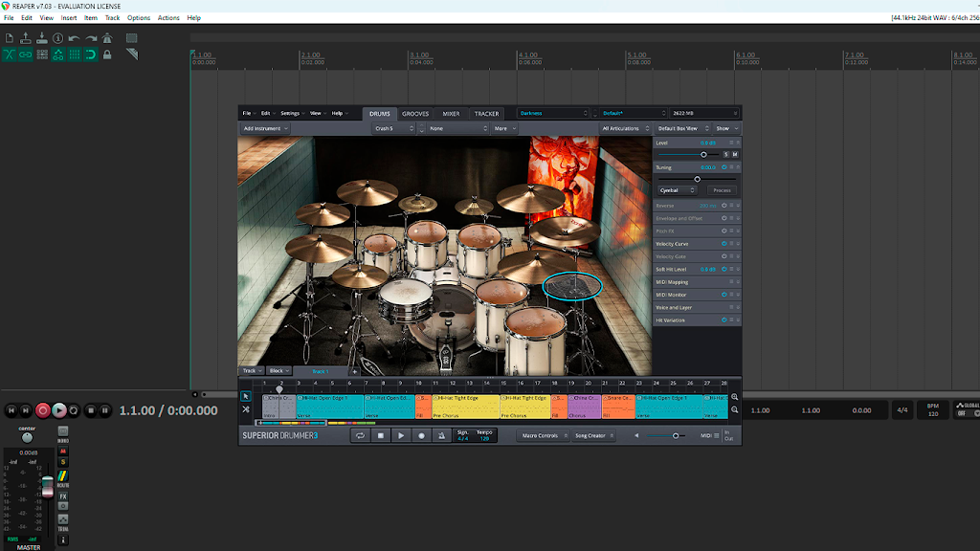This screenshot has width=980, height=551.
Task: Undo the last action in REAPER
Action: (75, 38)
